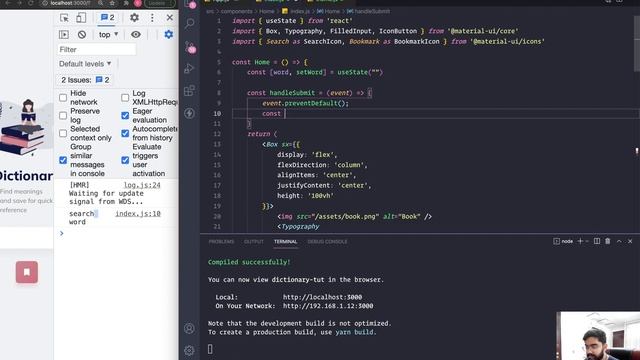Viewport: 640px width, 360px height.
Task: Select the inspect element picker in DevTools
Action: 64,18
